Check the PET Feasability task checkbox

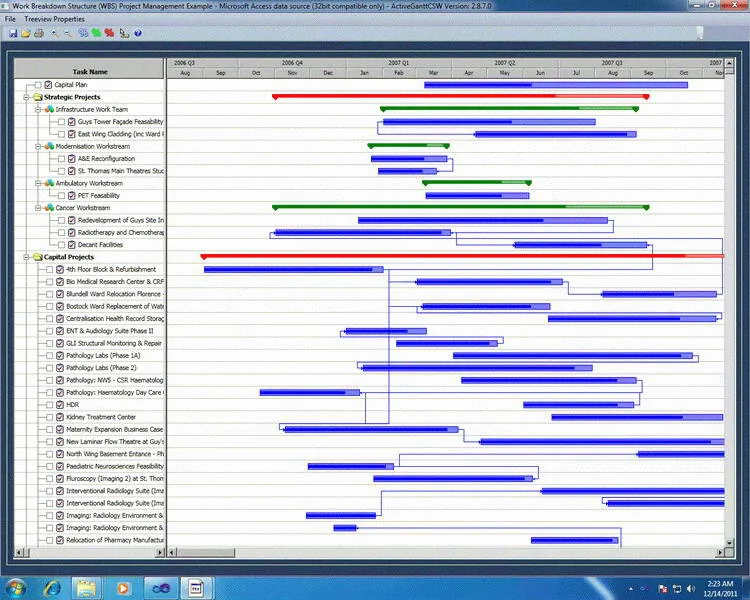pos(61,196)
